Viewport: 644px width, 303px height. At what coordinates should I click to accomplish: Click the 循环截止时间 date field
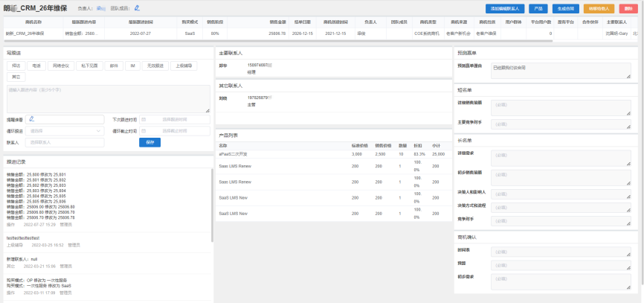tap(175, 131)
